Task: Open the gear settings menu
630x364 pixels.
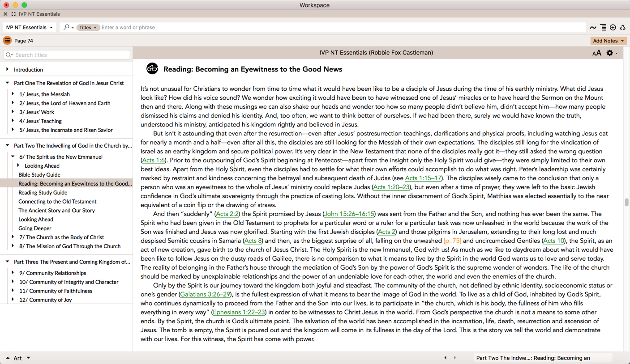Action: point(612,53)
